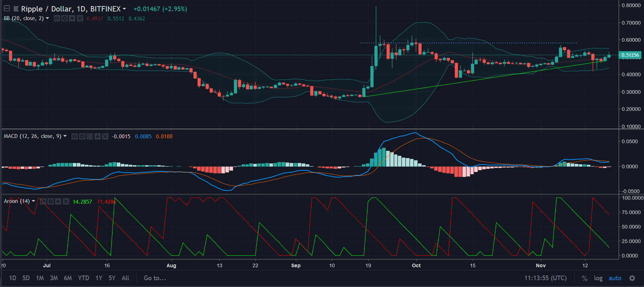Click the +0.01467 (+2.95%) price change
Screen dimensions: 644x287
(x=160, y=9)
